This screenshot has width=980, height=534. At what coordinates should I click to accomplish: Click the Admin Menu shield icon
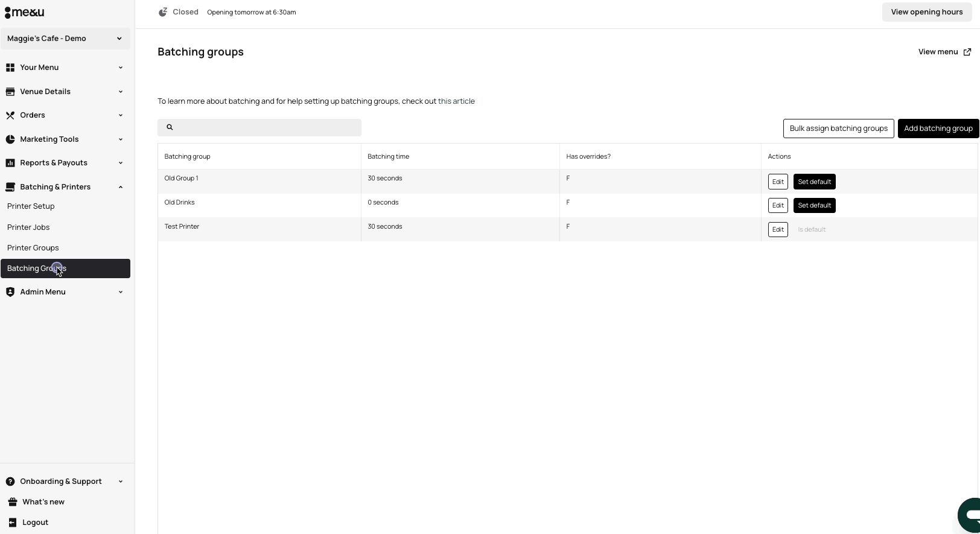pyautogui.click(x=10, y=292)
